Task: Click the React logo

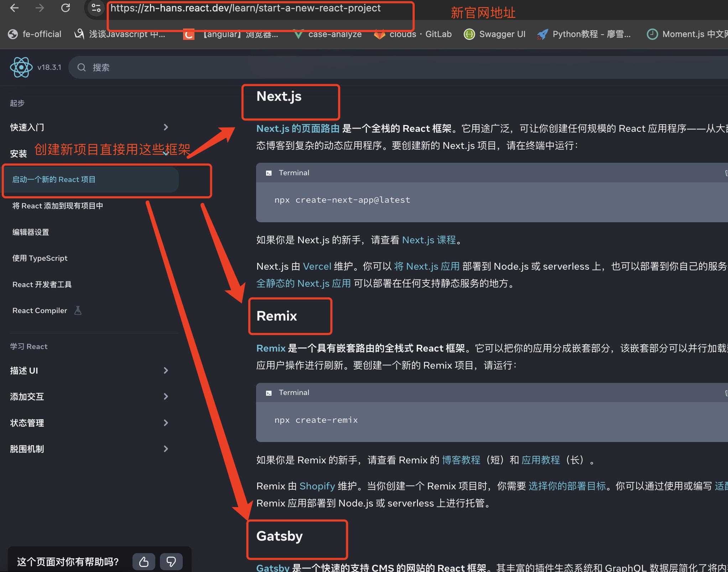Action: click(21, 67)
